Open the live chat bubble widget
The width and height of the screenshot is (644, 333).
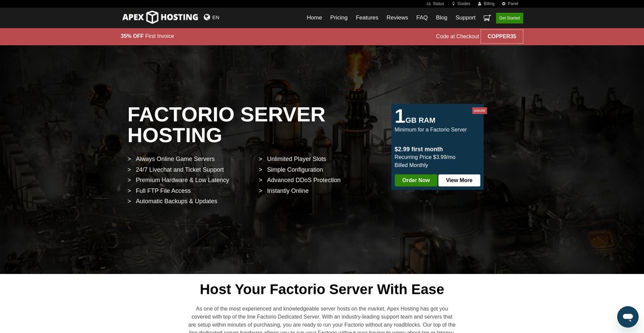(x=627, y=317)
